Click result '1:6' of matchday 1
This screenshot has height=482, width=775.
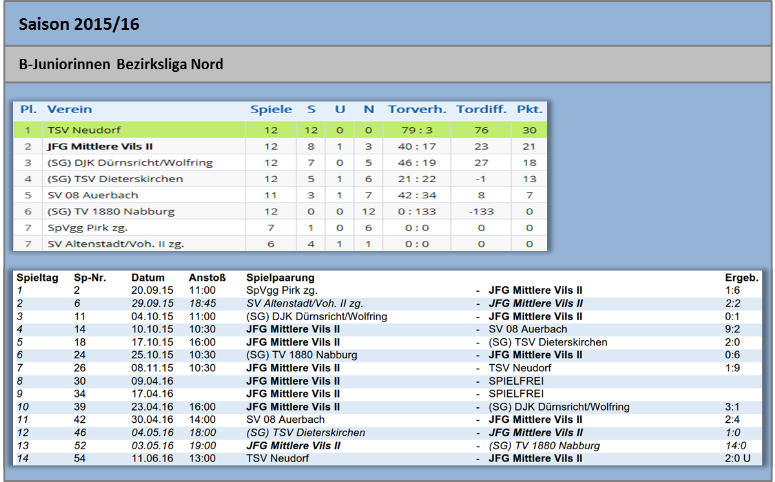732,291
